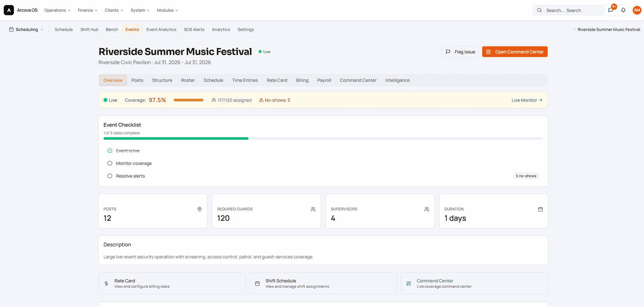Click Open Command Center button
This screenshot has height=307, width=644.
pos(514,52)
